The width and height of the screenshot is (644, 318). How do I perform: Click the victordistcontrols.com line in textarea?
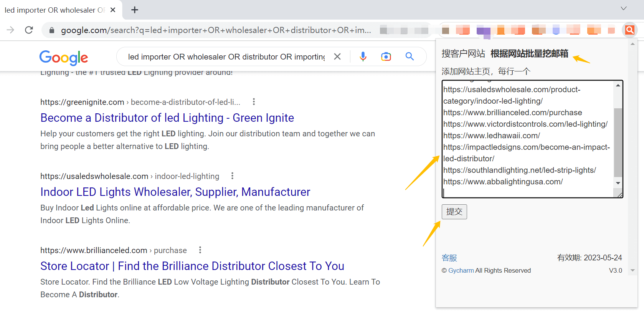[525, 124]
